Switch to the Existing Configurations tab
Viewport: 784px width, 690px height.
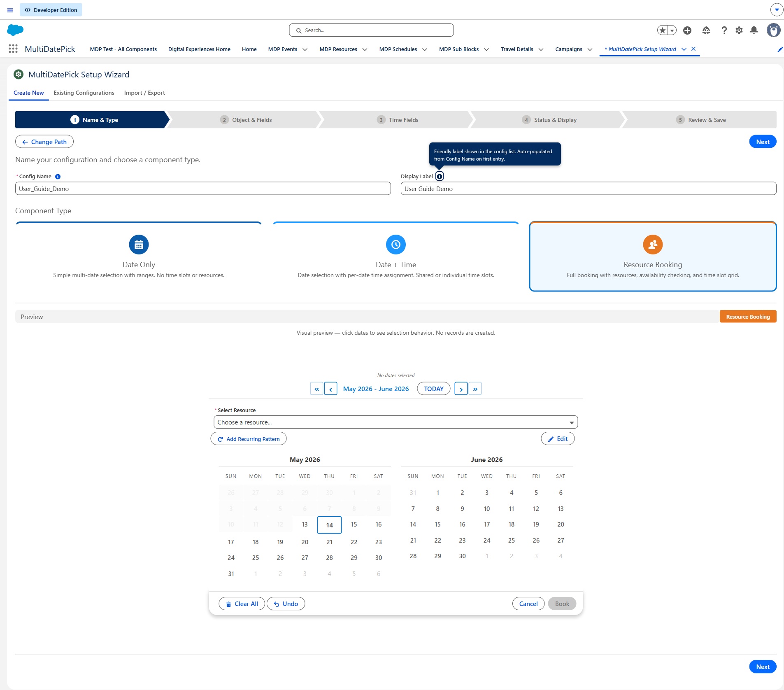pyautogui.click(x=84, y=93)
